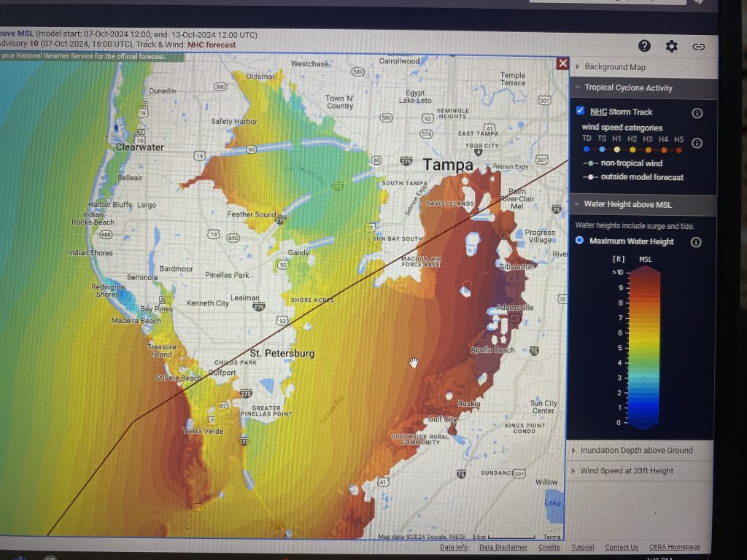Click the MacDill Air Force Base label
Viewport: 747px width, 560px height.
[x=421, y=262]
